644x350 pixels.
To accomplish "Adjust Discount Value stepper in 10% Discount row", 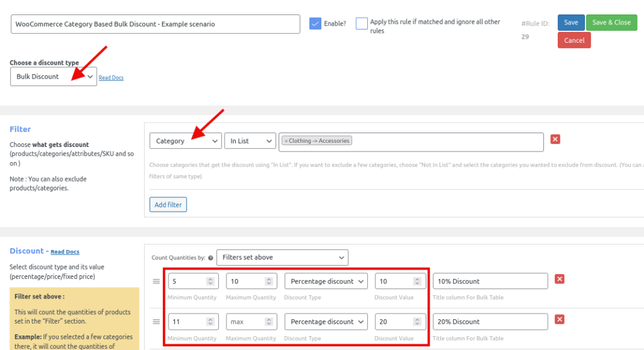I will tap(417, 281).
